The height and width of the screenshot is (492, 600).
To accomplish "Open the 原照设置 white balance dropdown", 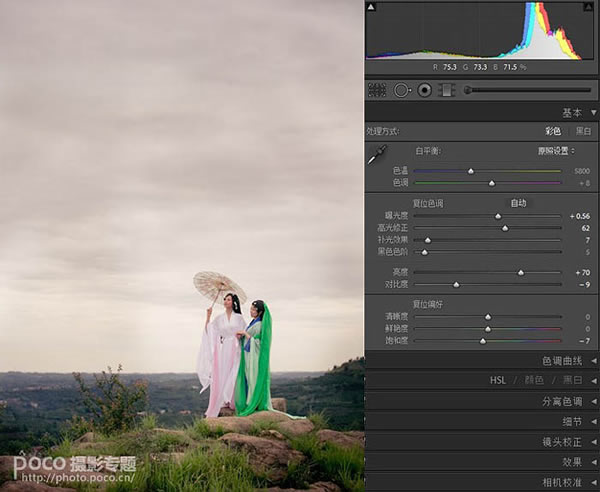I will click(556, 151).
